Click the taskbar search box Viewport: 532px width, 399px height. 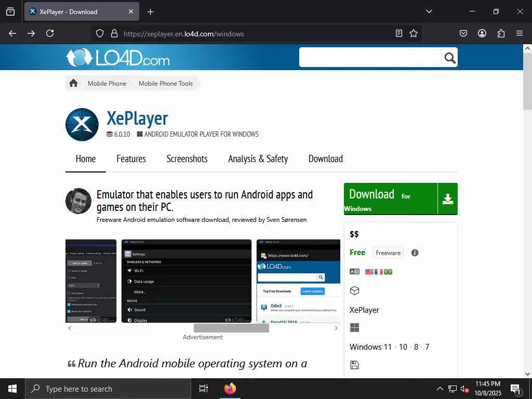click(108, 389)
